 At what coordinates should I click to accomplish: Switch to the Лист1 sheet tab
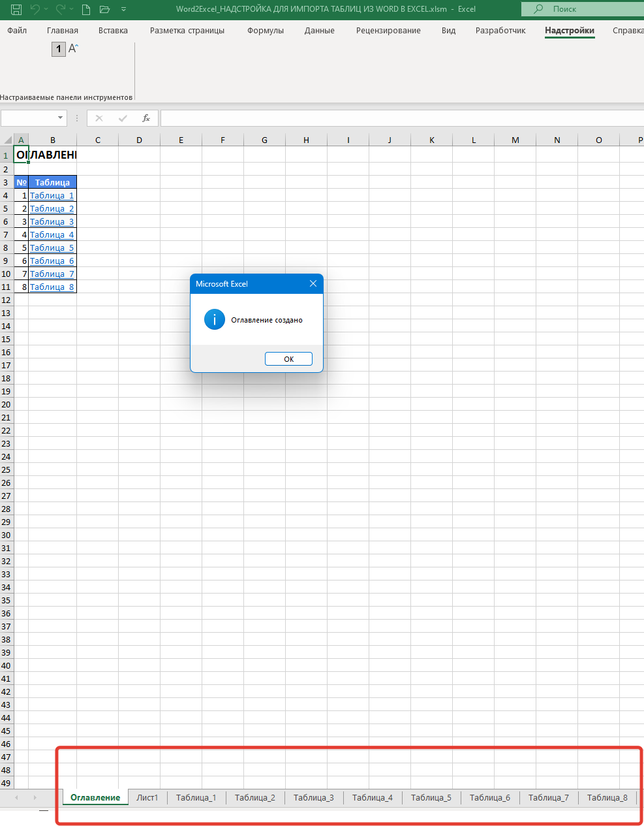pyautogui.click(x=147, y=797)
